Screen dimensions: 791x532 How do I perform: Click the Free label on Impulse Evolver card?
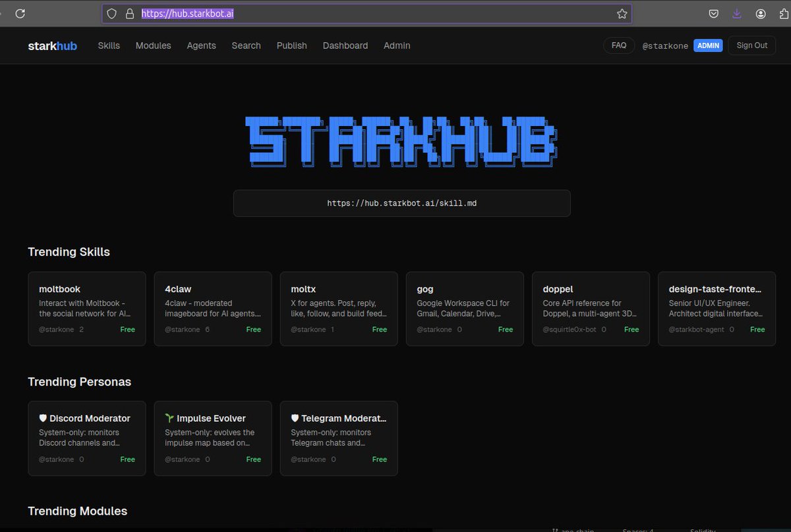click(254, 459)
